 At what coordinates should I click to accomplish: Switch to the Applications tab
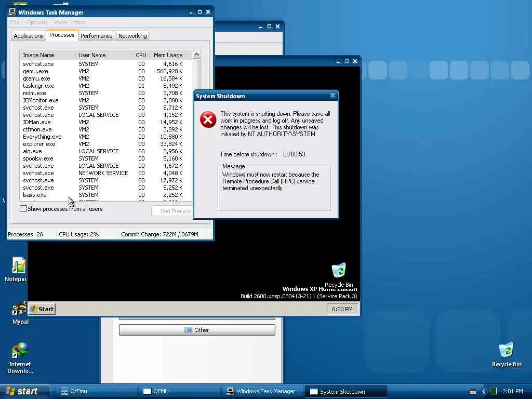29,36
